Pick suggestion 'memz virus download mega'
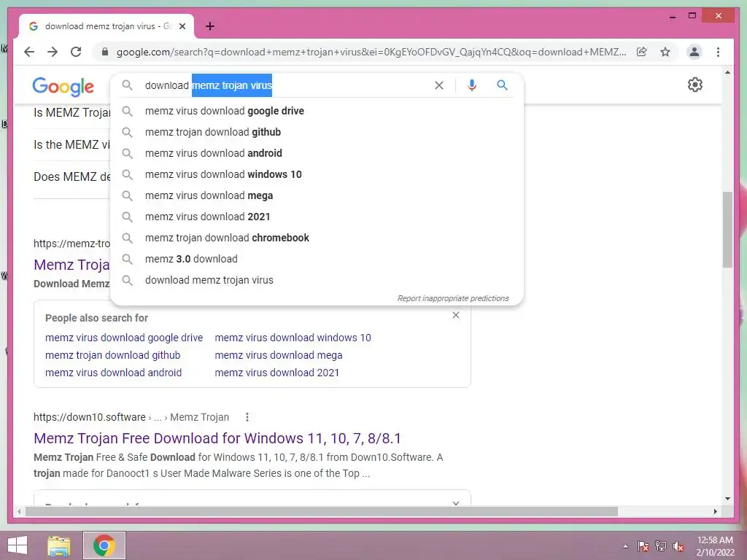This screenshot has height=560, width=747. pyautogui.click(x=317, y=195)
